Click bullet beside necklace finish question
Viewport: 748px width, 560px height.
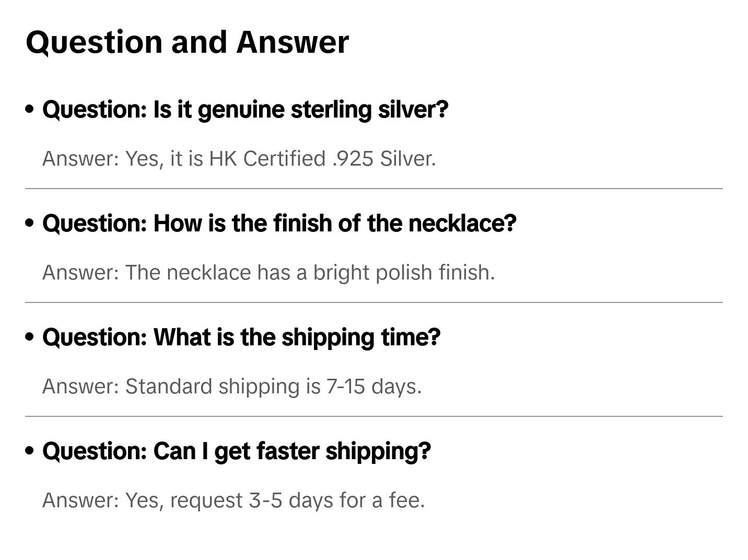[x=30, y=224]
